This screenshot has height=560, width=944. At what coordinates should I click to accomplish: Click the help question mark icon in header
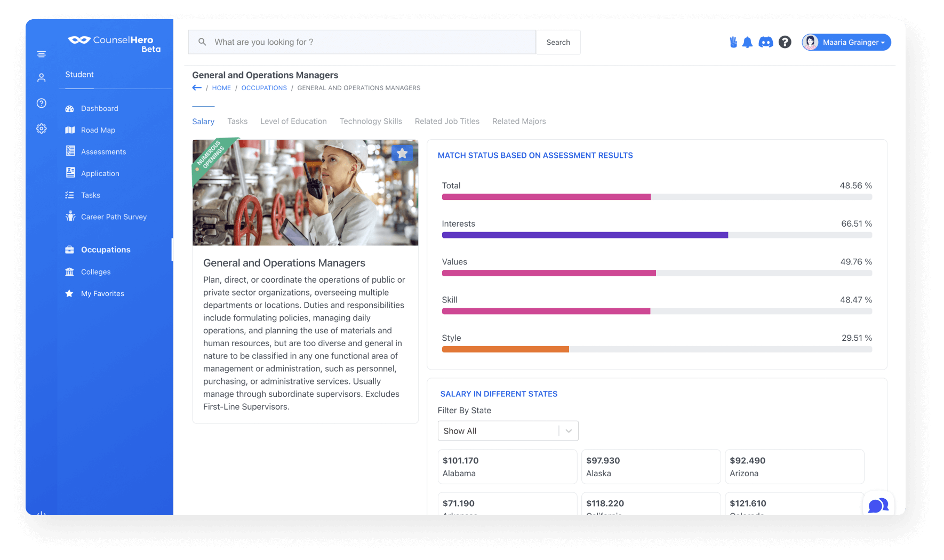785,42
